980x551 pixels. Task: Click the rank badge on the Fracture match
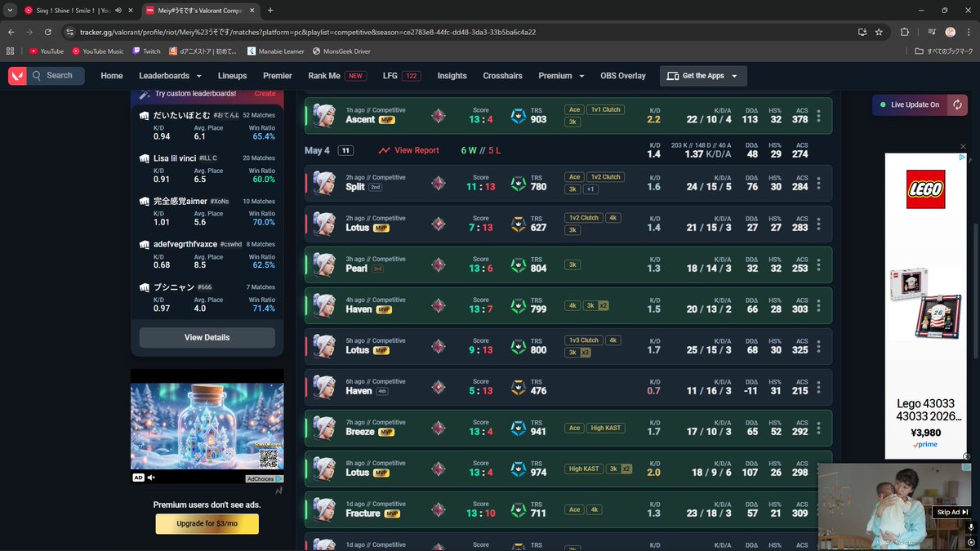coord(439,510)
